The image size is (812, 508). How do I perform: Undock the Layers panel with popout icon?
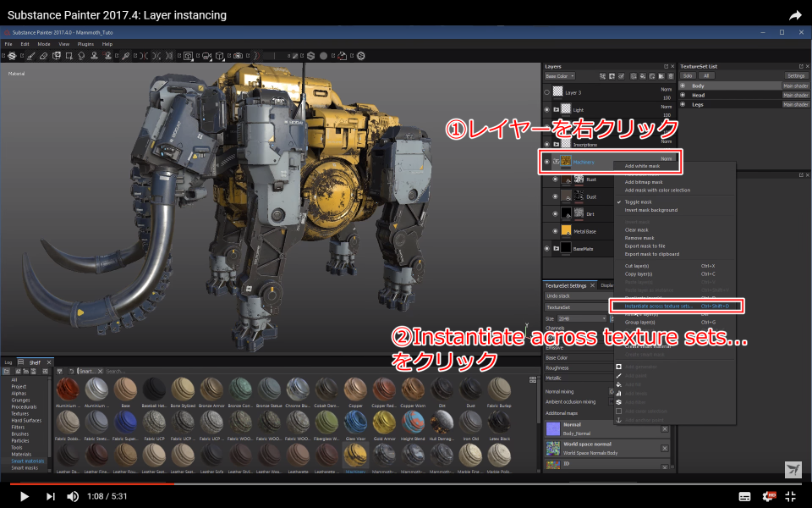(x=666, y=66)
